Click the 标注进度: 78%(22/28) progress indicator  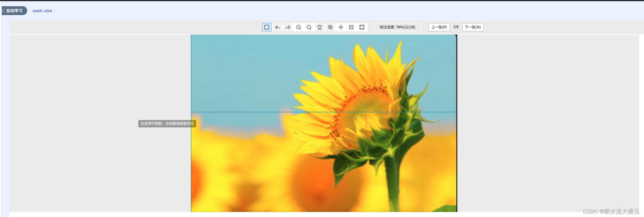398,27
